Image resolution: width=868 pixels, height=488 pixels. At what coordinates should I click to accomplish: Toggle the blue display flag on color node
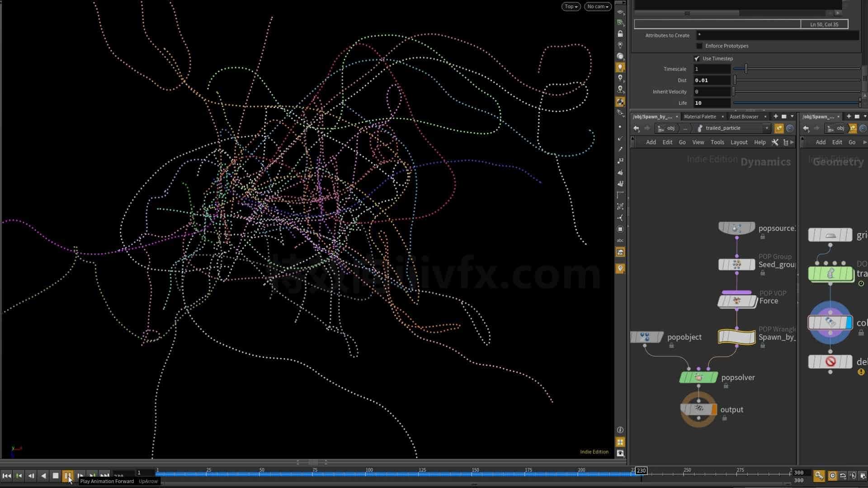tap(849, 323)
